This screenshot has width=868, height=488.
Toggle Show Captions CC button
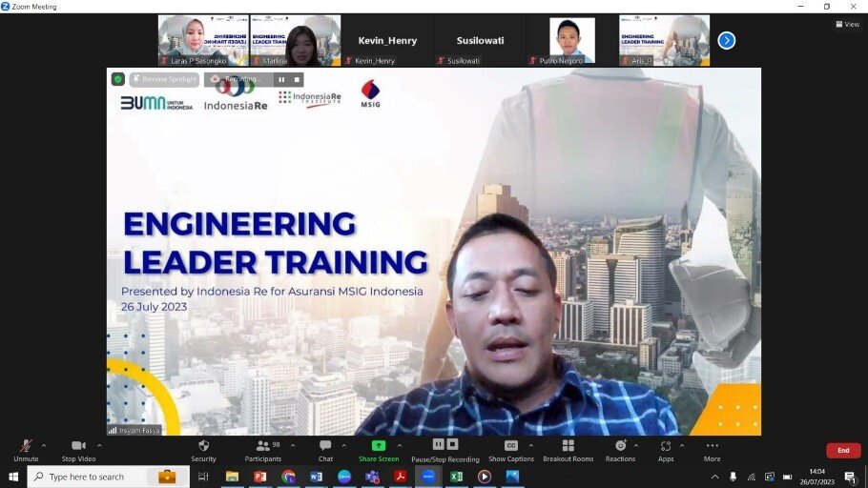pyautogui.click(x=511, y=451)
